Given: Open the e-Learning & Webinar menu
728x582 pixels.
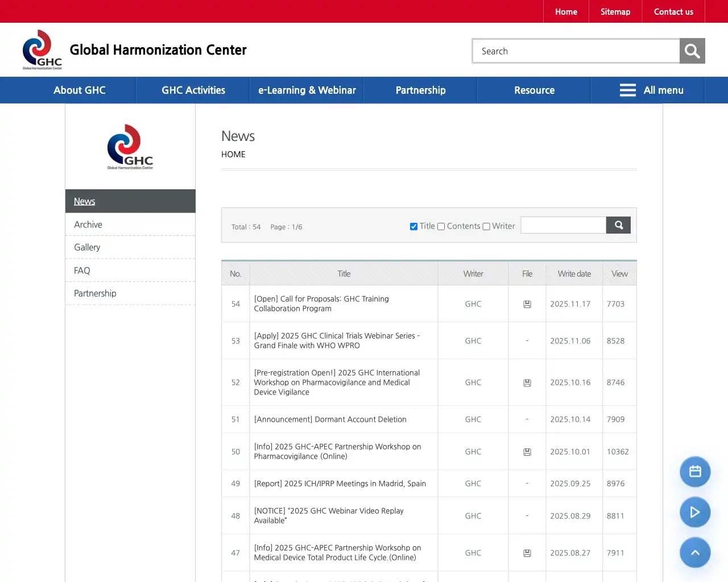Looking at the screenshot, I should [307, 90].
